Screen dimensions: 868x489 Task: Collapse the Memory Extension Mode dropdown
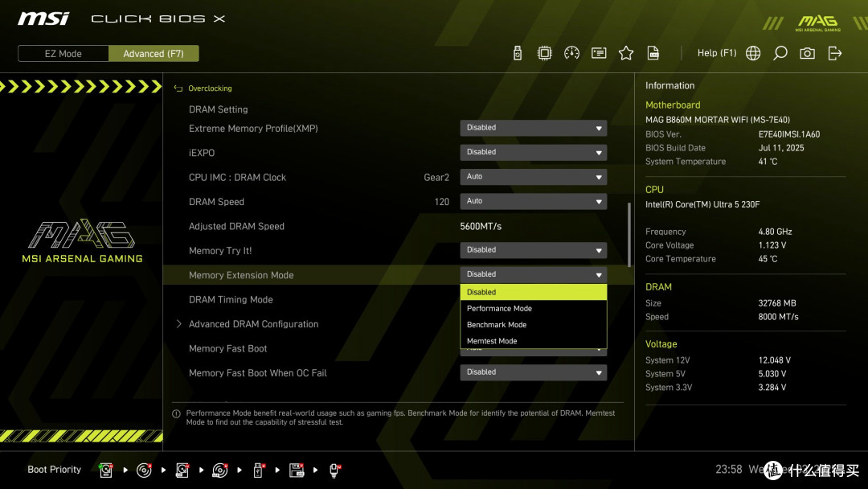tap(533, 275)
